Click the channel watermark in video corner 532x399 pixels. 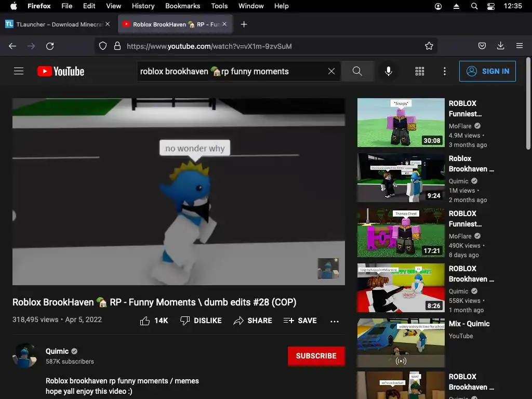[328, 269]
